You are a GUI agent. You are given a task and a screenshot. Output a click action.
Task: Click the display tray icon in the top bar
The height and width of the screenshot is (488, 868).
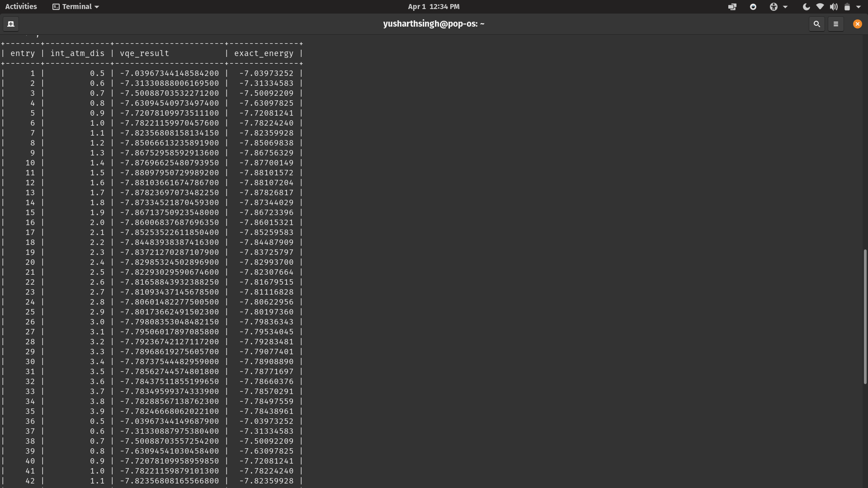pyautogui.click(x=732, y=6)
